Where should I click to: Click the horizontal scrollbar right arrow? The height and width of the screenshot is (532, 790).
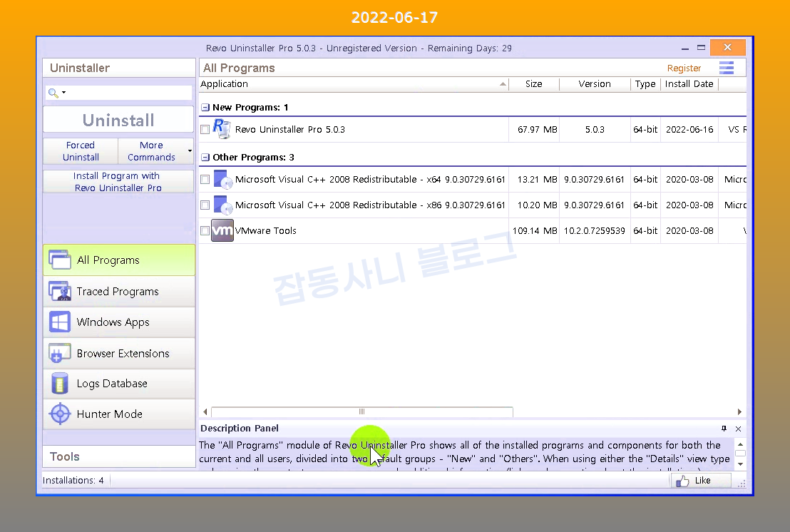pyautogui.click(x=739, y=411)
